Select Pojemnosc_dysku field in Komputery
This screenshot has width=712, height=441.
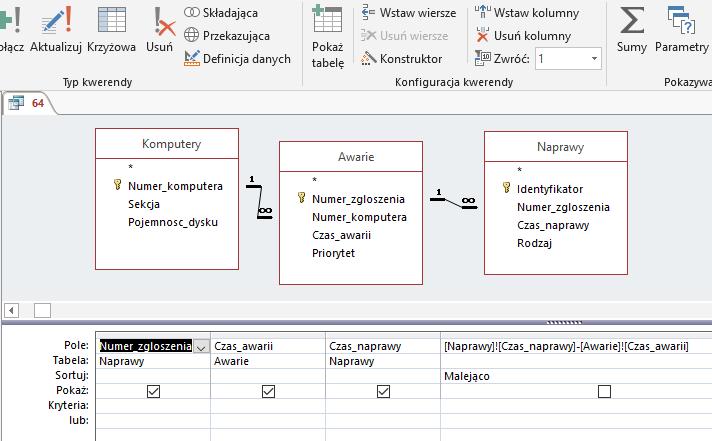(173, 222)
